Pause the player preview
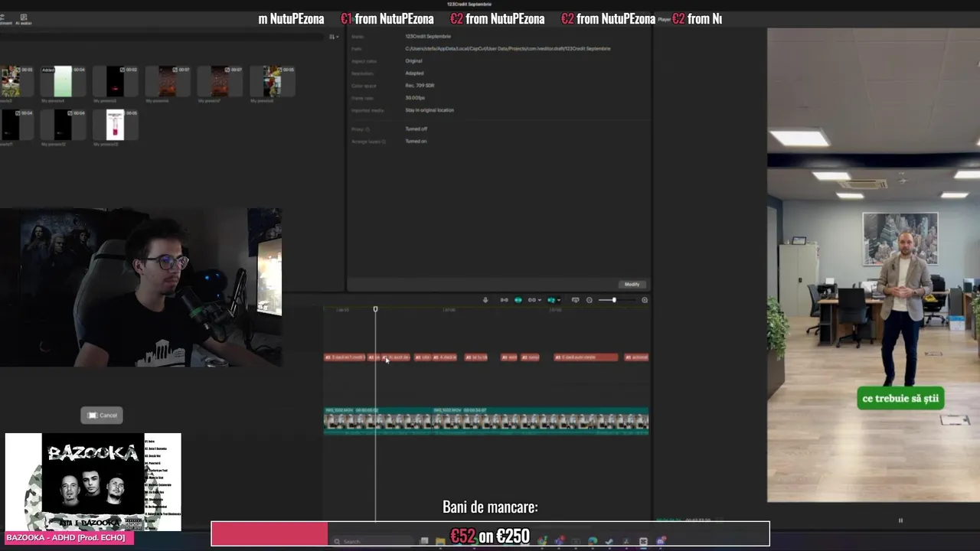Image resolution: width=980 pixels, height=551 pixels. coord(900,520)
